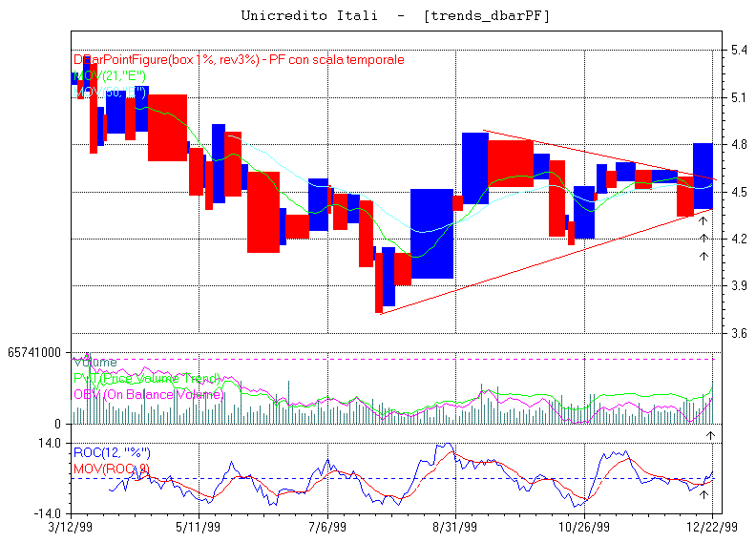The image size is (756, 542).
Task: Click the ROC(12, "%") legend label
Action: (112, 452)
